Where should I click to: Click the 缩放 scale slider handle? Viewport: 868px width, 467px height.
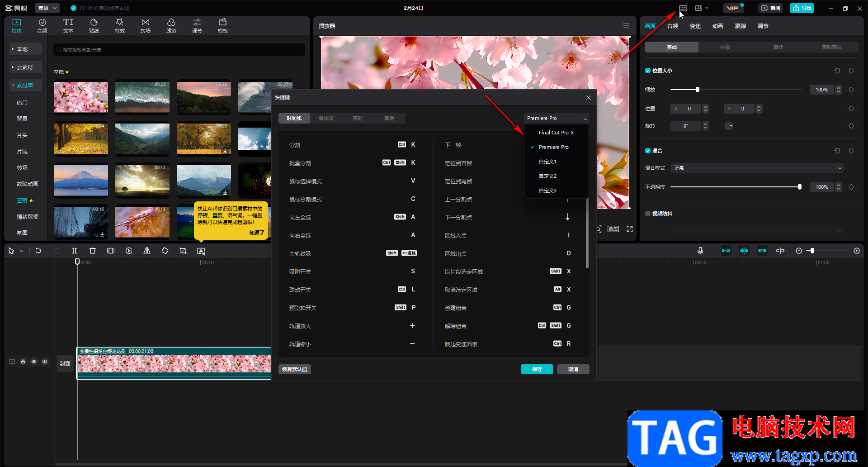(x=698, y=90)
